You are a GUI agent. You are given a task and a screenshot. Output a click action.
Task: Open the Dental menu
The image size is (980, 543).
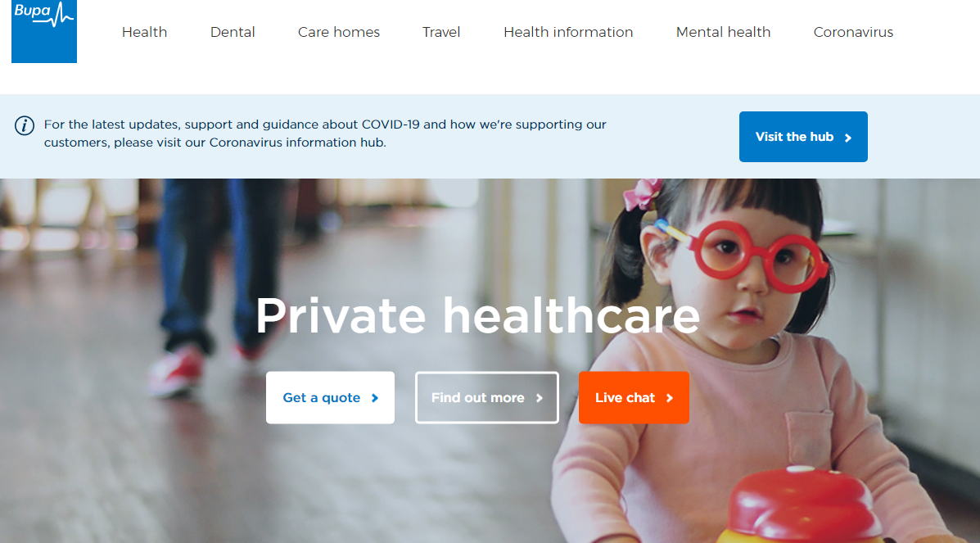[233, 32]
